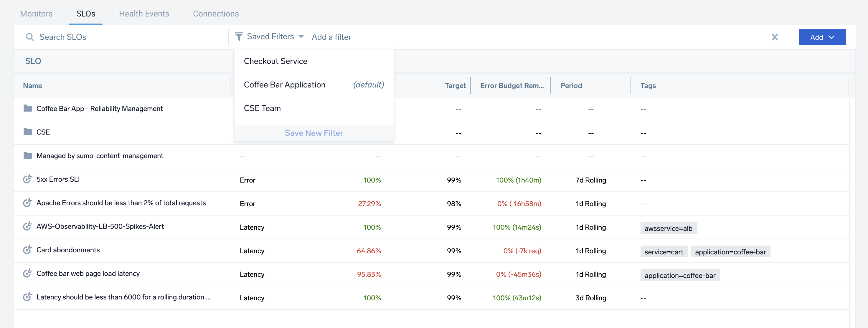The height and width of the screenshot is (328, 868).
Task: Click Coffee Bar App folder icon
Action: tap(28, 108)
